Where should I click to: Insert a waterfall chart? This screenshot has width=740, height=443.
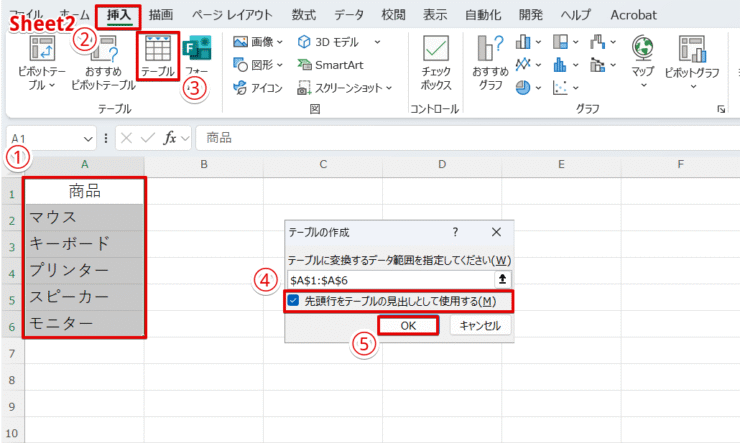[x=597, y=42]
